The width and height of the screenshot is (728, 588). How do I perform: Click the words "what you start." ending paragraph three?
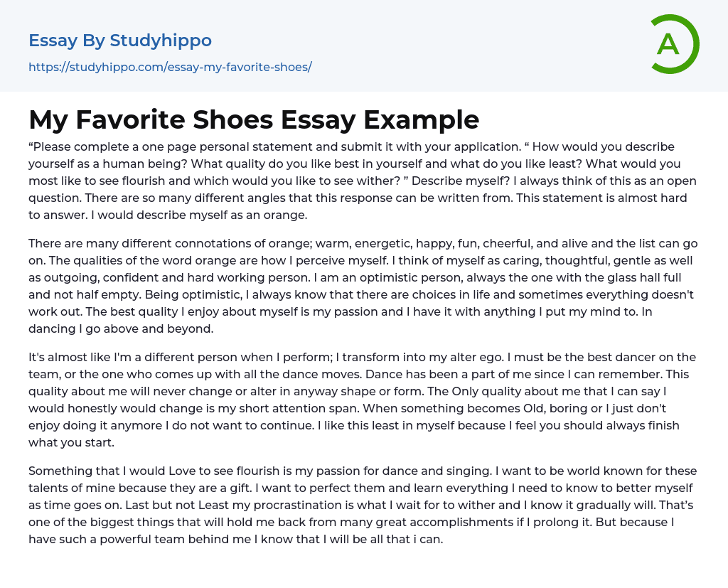70,442
